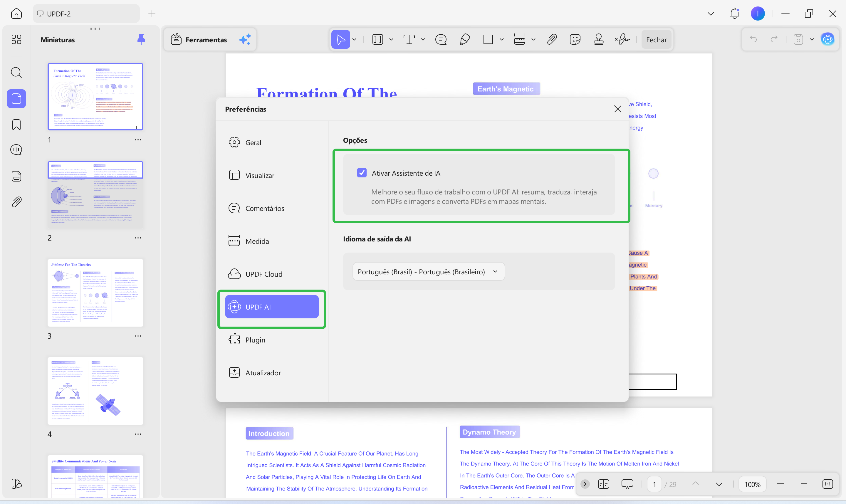Open the Medida preferences section
The height and width of the screenshot is (504, 846).
coord(272,241)
